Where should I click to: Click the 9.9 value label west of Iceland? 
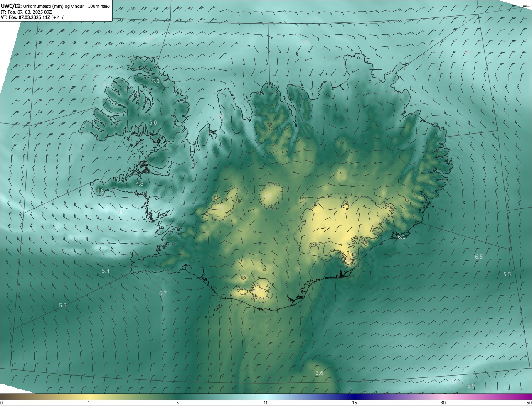pos(121,212)
